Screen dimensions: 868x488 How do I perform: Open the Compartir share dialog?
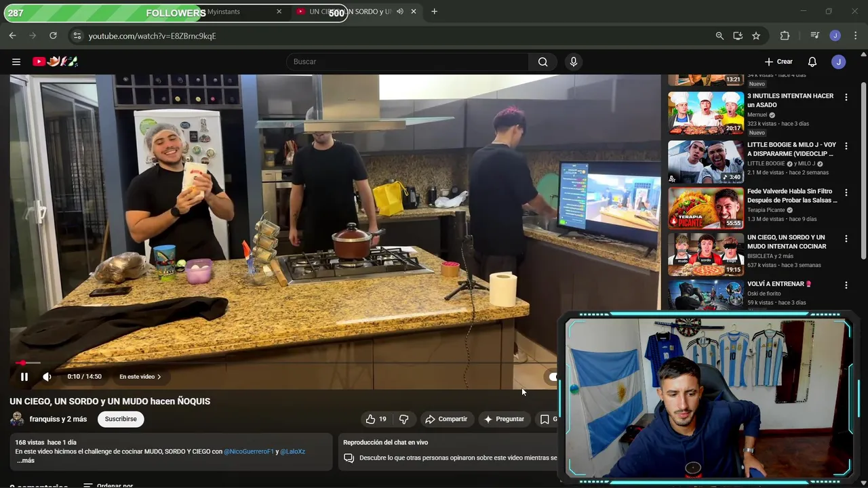point(446,420)
